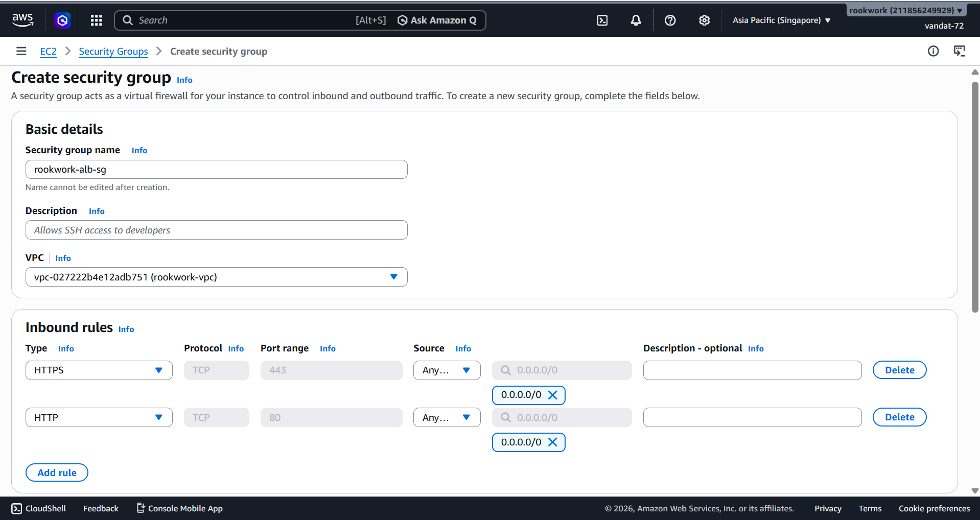Go to EC2 breadcrumb link
The image size is (980, 520).
(49, 52)
